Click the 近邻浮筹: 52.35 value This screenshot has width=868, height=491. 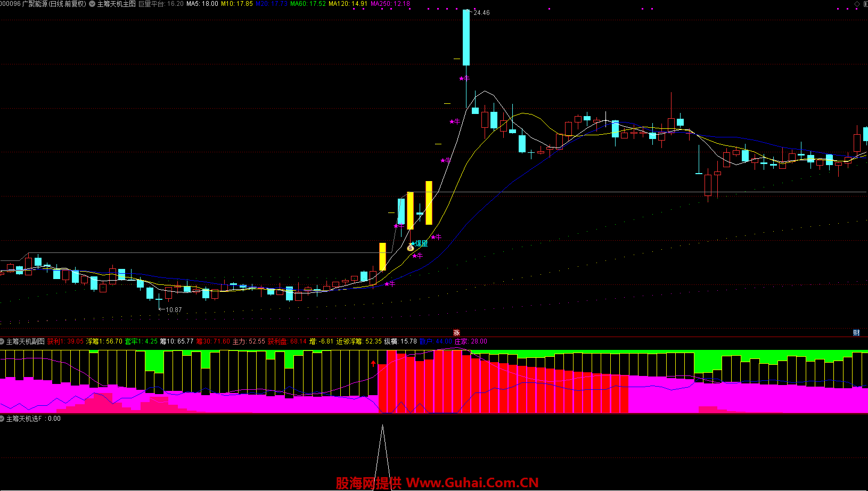click(x=359, y=341)
